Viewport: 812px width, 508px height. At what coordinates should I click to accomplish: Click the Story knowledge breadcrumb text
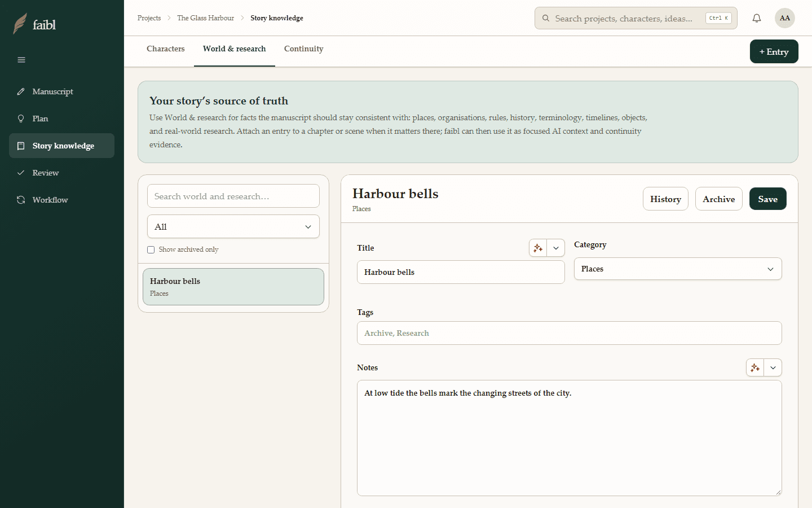pyautogui.click(x=277, y=18)
